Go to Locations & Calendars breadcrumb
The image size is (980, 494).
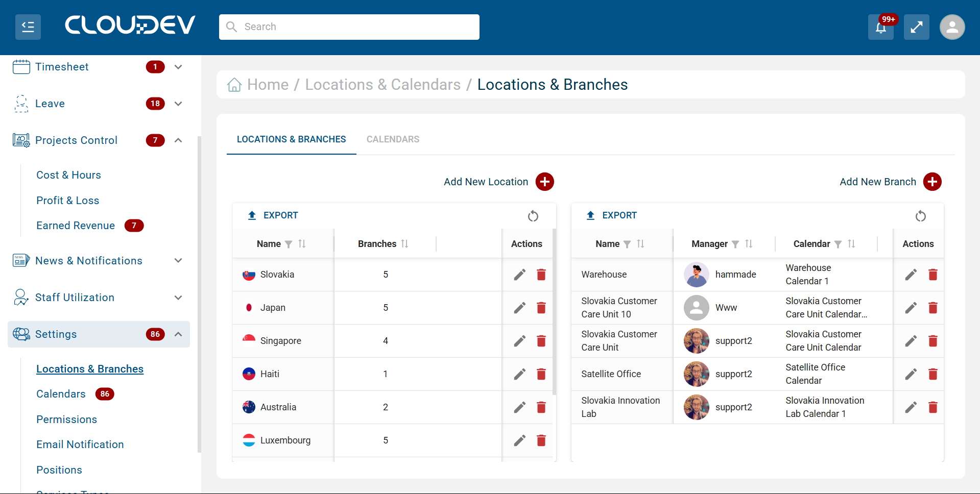coord(383,85)
